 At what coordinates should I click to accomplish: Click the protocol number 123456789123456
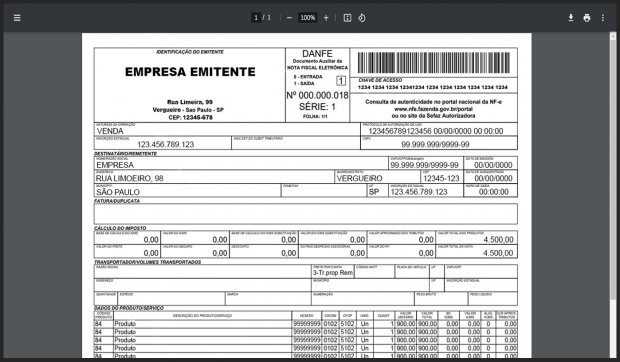click(x=400, y=131)
